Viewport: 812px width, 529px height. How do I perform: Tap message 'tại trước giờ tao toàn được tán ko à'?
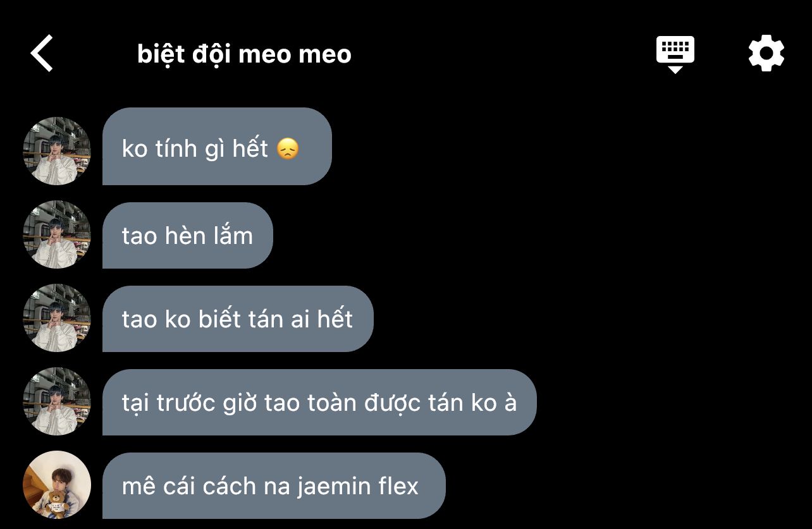(x=319, y=402)
